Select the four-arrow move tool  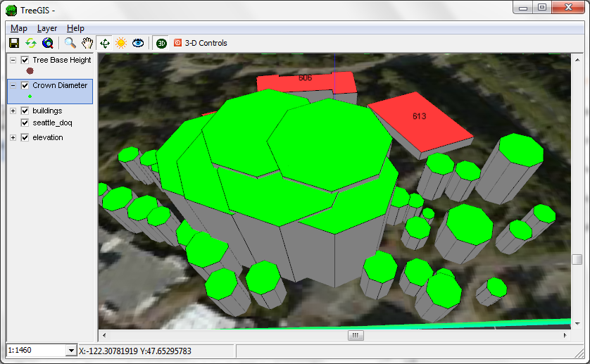click(105, 43)
